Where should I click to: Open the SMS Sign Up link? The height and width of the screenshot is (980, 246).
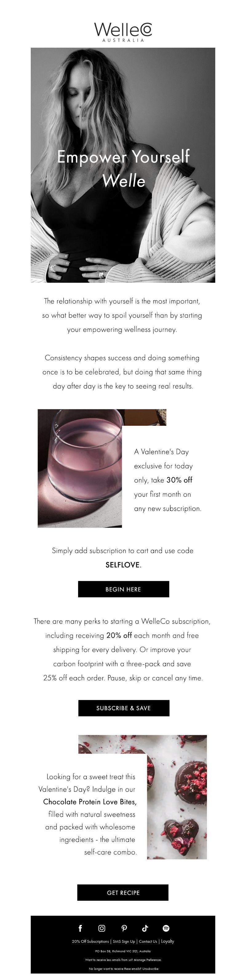click(124, 941)
